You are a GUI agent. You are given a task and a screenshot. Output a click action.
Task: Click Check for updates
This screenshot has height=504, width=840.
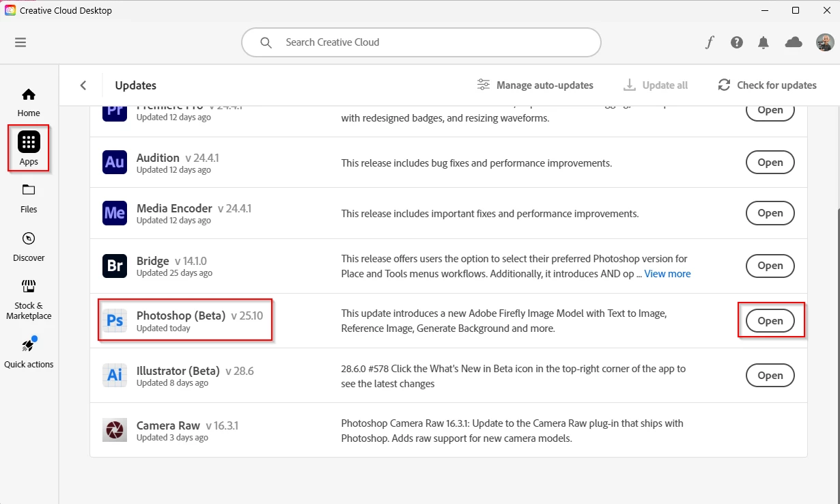click(768, 85)
